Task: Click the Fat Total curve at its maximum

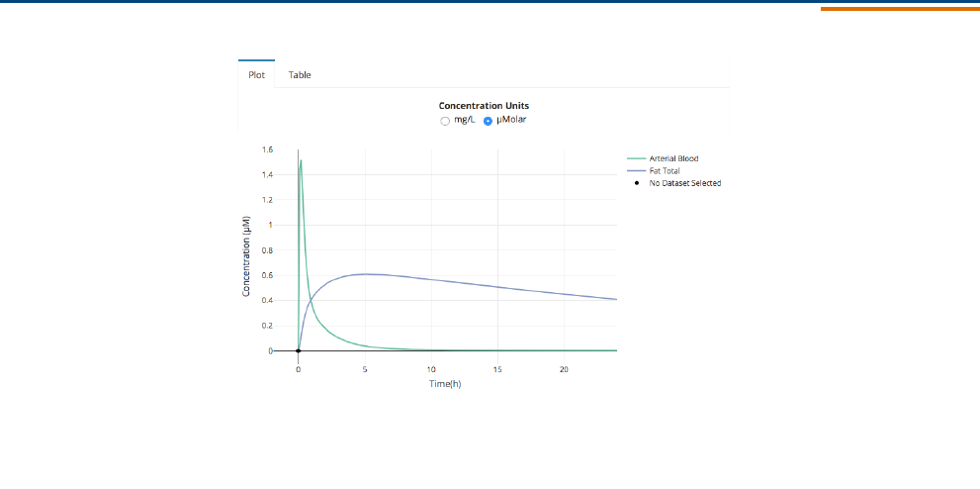Action: pyautogui.click(x=364, y=274)
